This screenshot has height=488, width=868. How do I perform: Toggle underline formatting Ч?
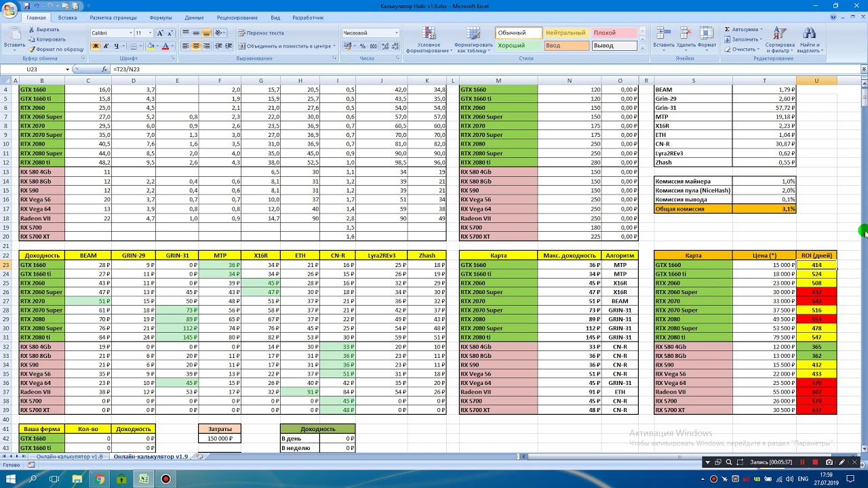[116, 46]
